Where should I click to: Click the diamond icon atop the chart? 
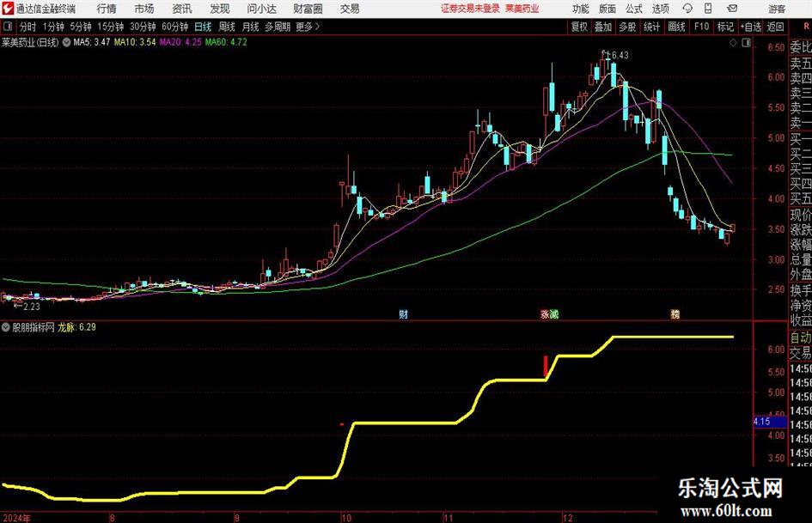pos(733,43)
